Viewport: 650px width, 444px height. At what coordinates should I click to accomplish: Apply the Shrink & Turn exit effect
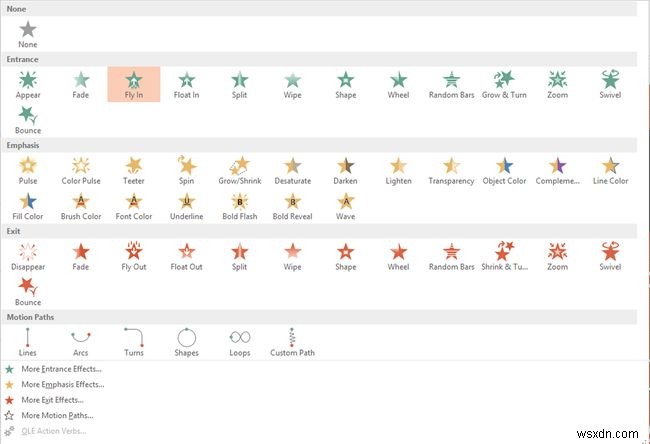[504, 257]
